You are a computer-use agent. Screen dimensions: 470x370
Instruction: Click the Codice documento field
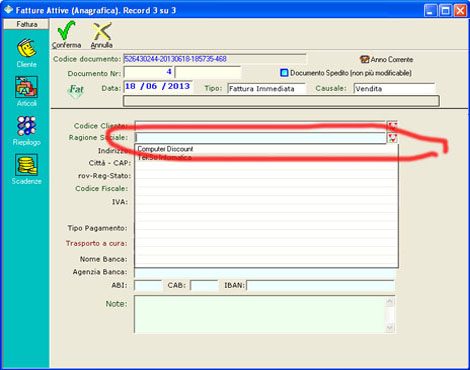pyautogui.click(x=215, y=59)
